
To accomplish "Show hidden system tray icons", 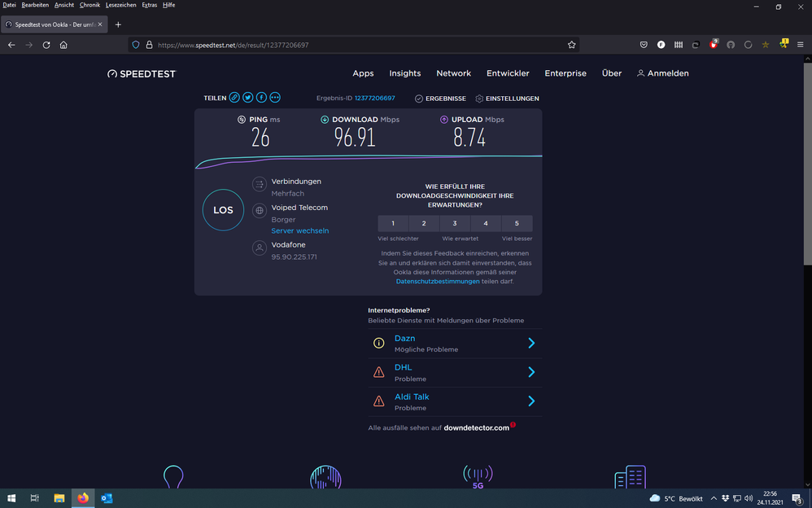I will 714,498.
